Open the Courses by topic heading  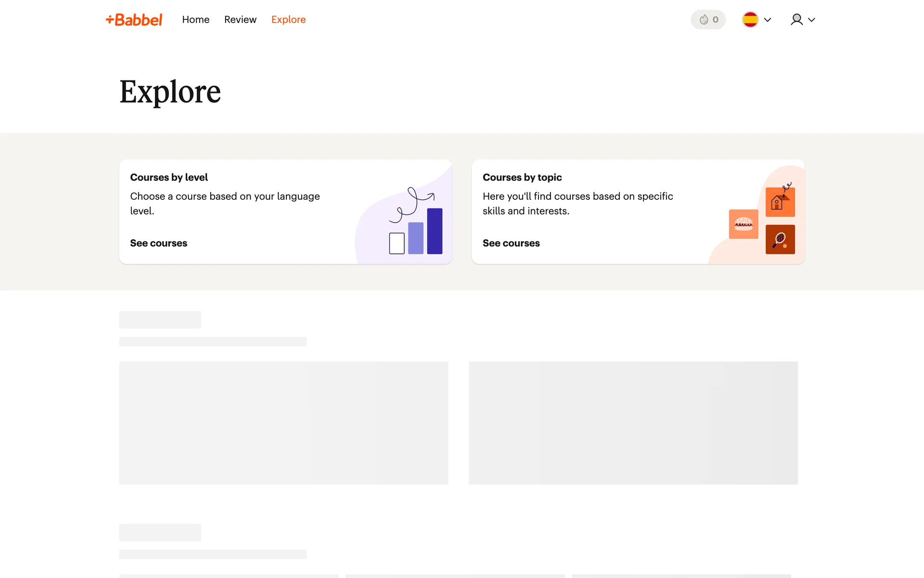[522, 177]
